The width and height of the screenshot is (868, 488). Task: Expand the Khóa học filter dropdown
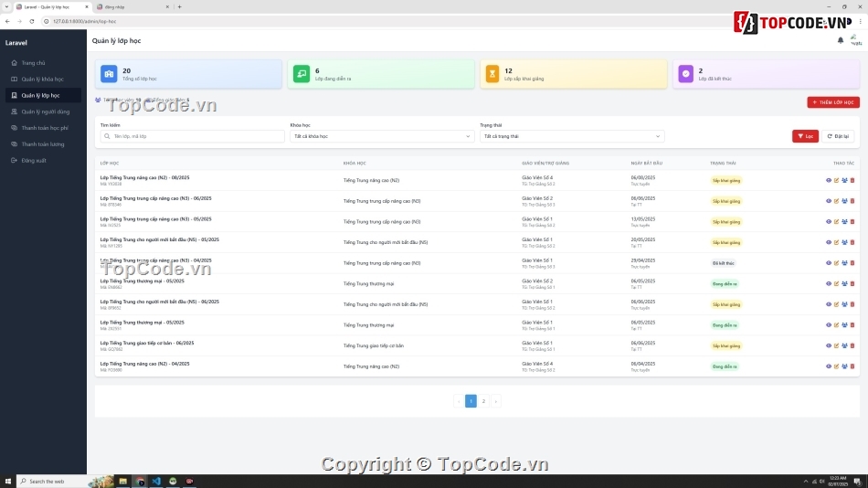point(382,136)
